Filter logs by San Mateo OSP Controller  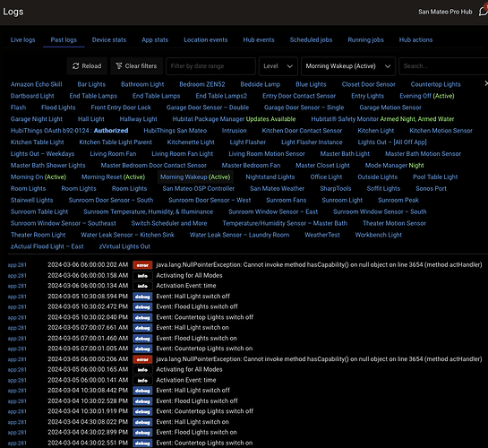(x=198, y=188)
